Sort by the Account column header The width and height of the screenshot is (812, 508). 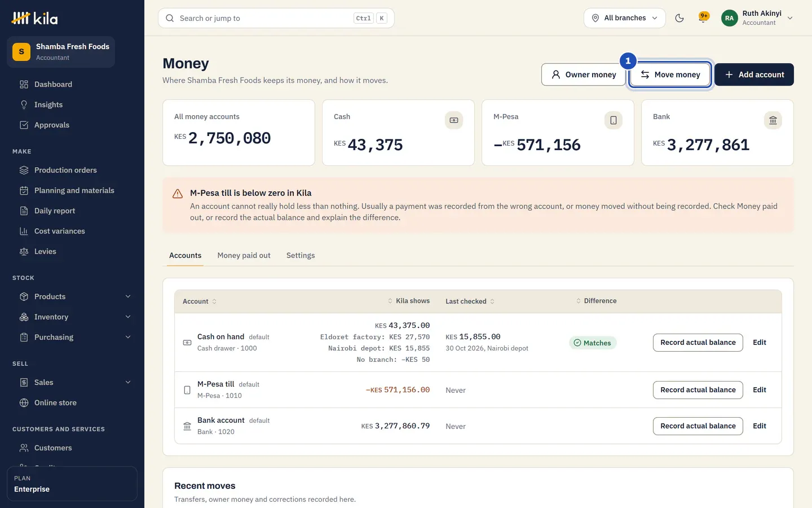tap(200, 301)
